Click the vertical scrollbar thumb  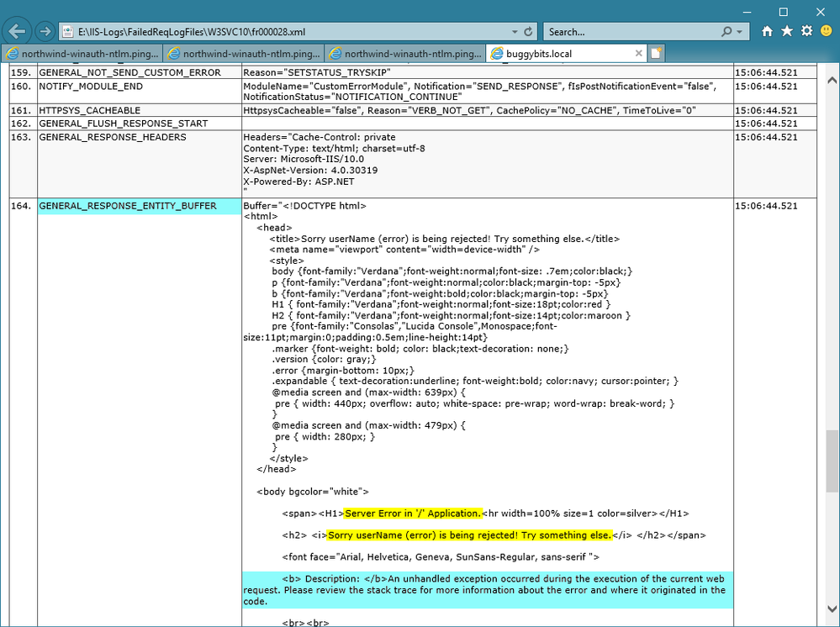[x=832, y=461]
